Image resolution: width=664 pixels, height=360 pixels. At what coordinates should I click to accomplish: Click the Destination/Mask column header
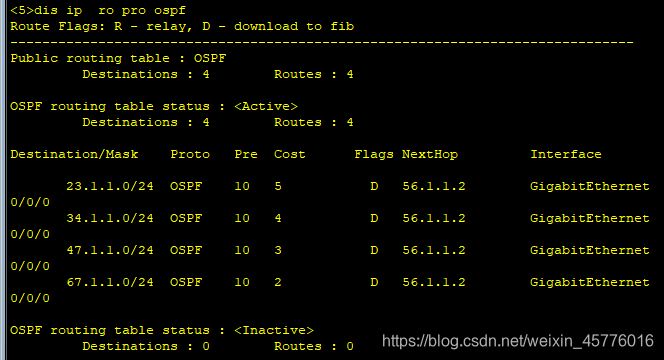tap(75, 154)
